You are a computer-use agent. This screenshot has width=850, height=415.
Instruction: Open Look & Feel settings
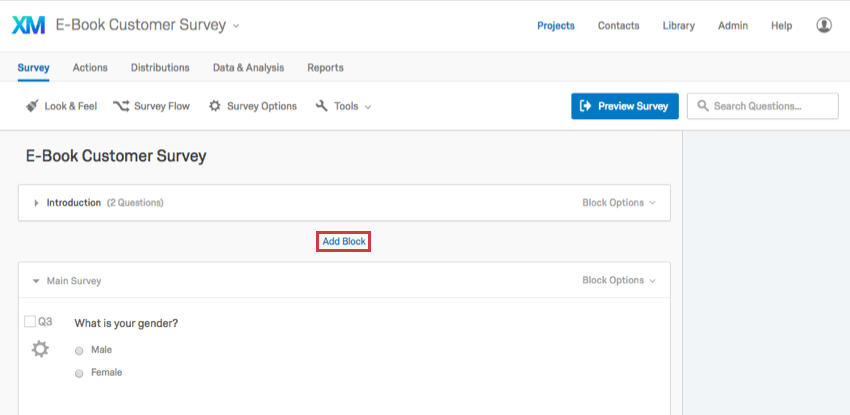point(61,106)
